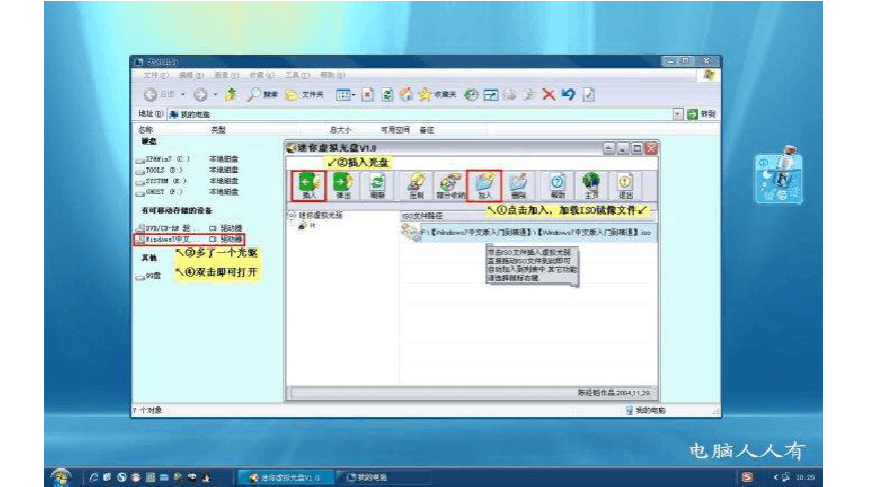Click the properties checkmark page icon
Screen dimensions: 893x487
(x=589, y=95)
